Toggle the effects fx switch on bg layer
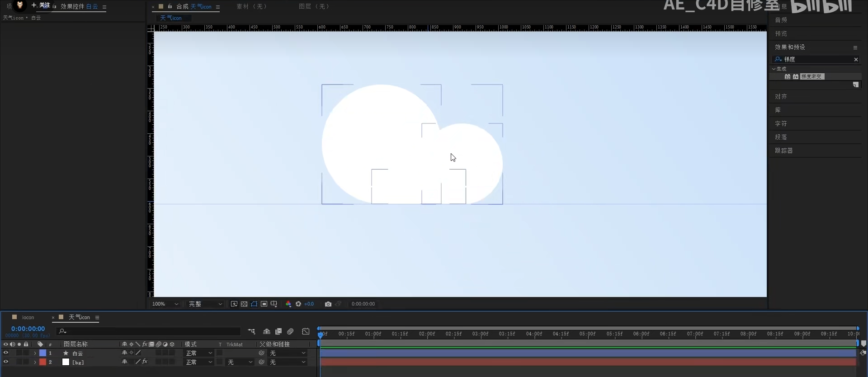This screenshot has height=377, width=868. pos(145,362)
